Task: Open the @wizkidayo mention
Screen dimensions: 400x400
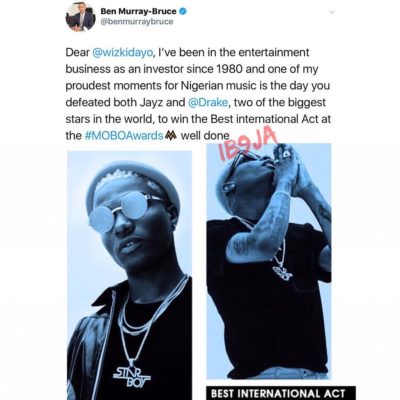Action: point(122,52)
